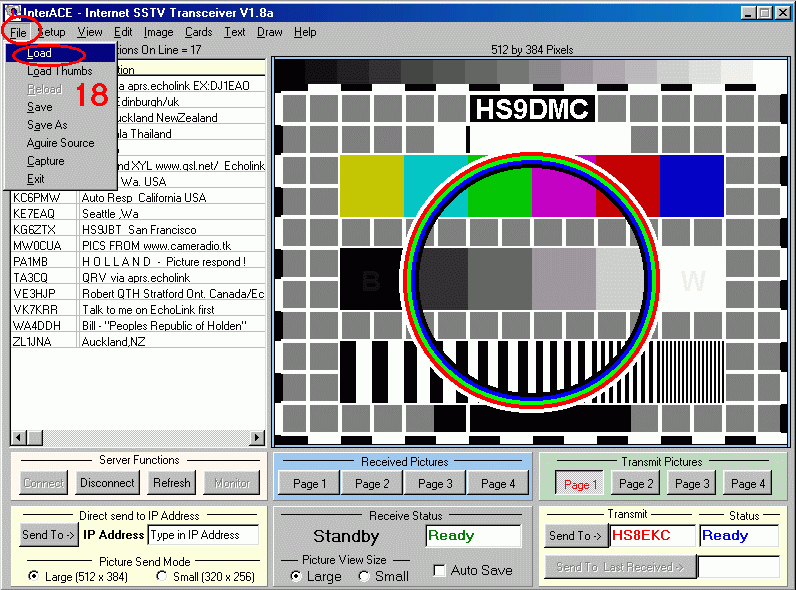Click the text Talk to me on EchoLink first
The height and width of the screenshot is (590, 796).
click(x=148, y=310)
